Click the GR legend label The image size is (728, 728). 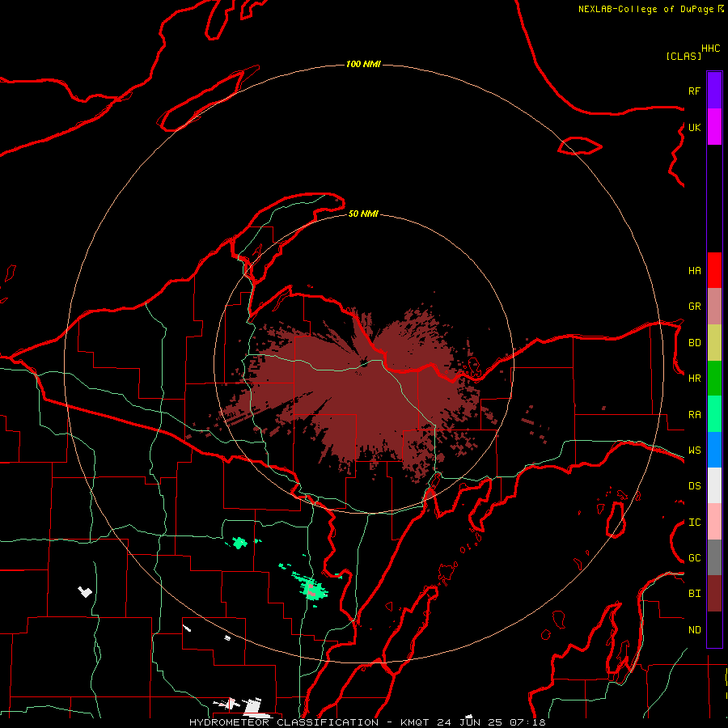(694, 307)
